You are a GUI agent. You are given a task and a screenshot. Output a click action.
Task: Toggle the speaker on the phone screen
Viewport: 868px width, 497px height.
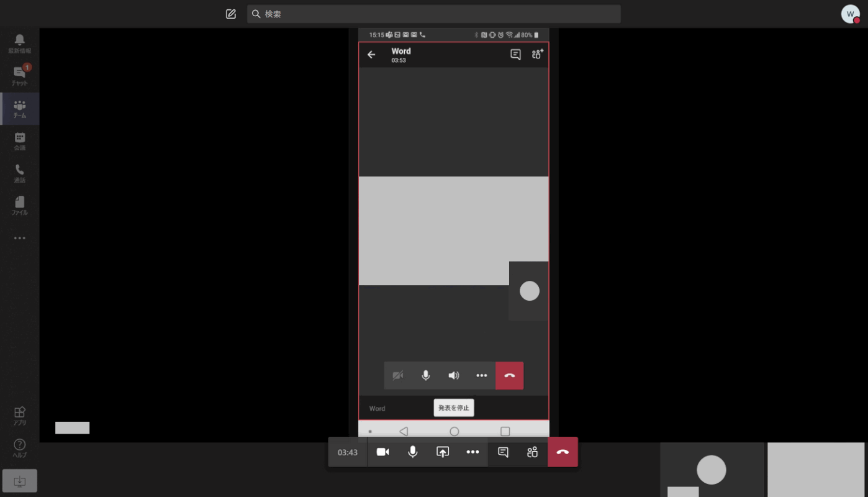[453, 375]
